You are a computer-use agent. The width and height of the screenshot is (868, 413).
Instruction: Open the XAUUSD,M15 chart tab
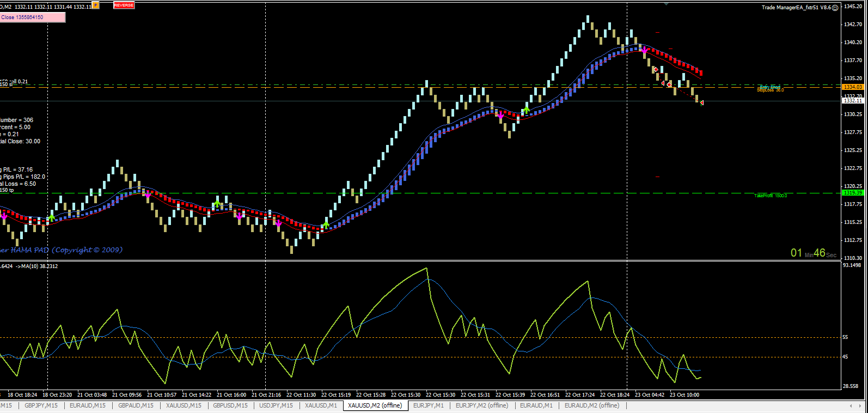[x=184, y=405]
